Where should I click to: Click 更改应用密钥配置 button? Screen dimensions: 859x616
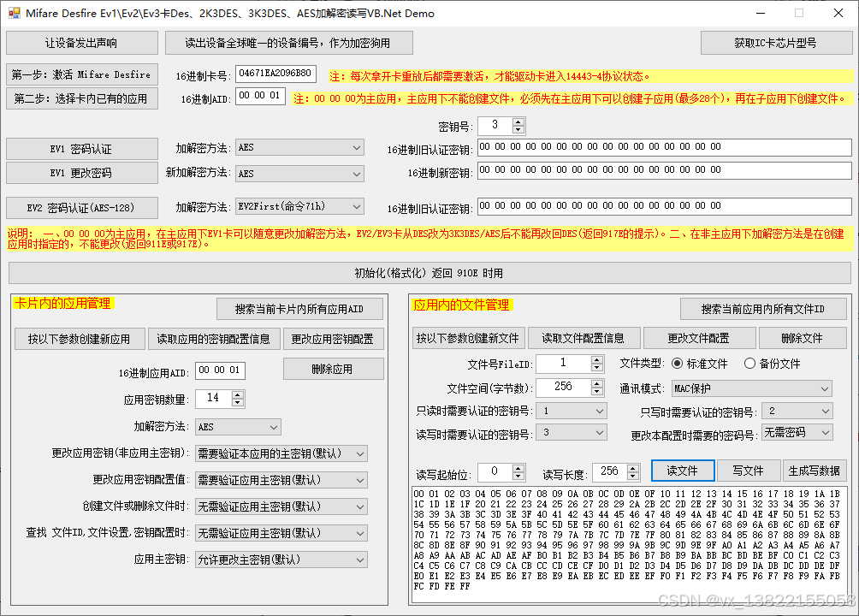pyautogui.click(x=333, y=340)
